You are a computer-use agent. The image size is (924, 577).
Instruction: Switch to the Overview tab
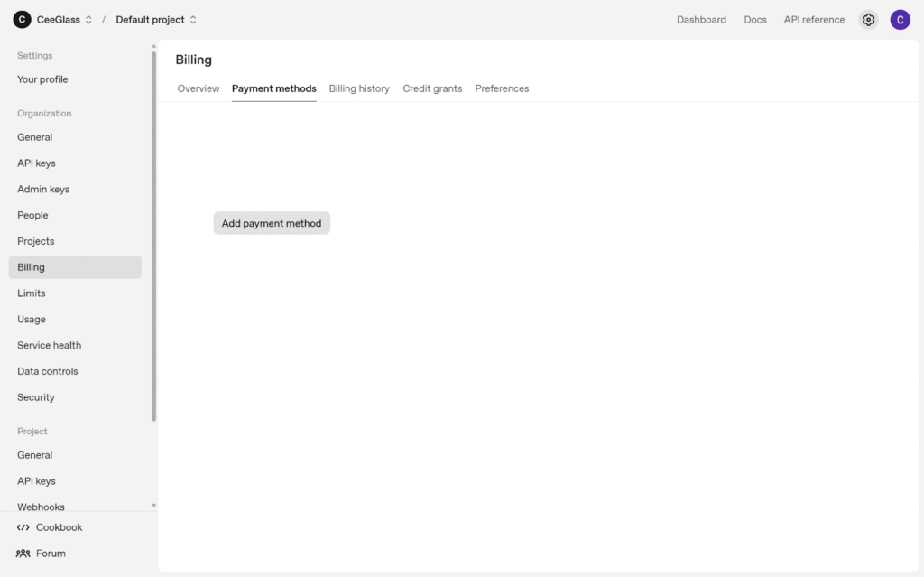click(199, 88)
